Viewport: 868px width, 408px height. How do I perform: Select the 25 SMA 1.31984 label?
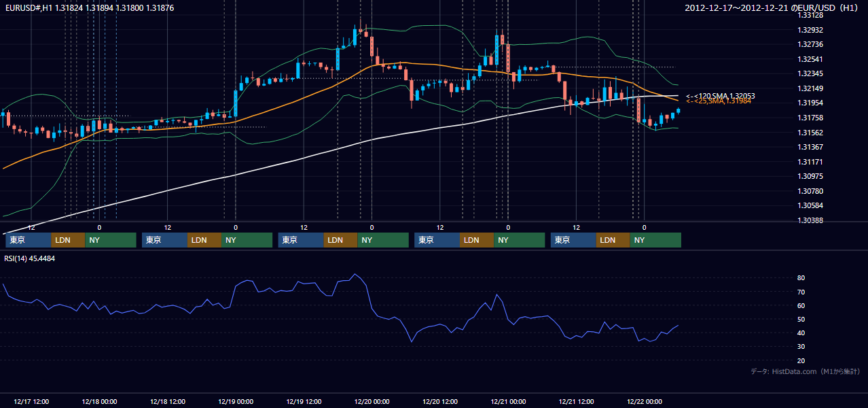[719, 101]
